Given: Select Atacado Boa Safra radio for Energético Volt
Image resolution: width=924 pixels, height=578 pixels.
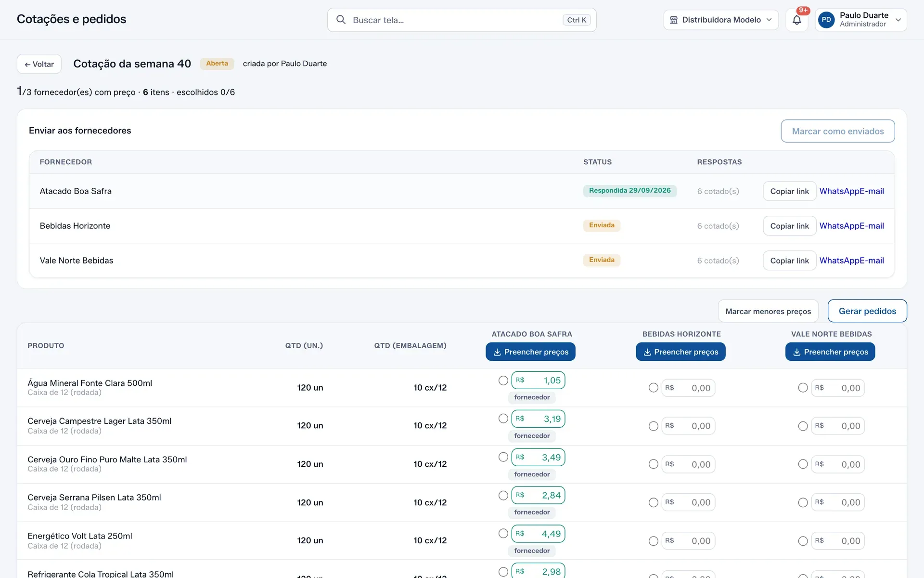Looking at the screenshot, I should (503, 534).
